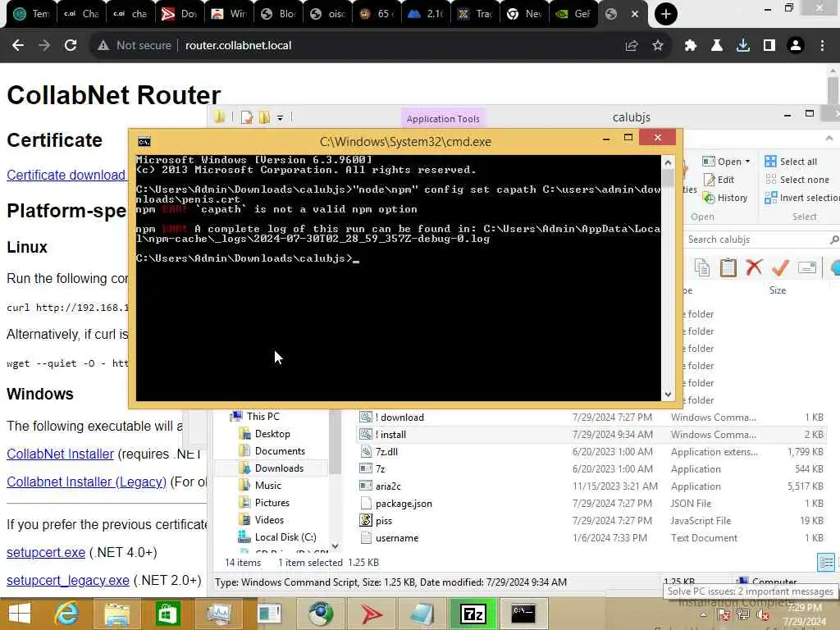Click the Properties card icon in Explorer toolbar
The image size is (840, 630).
807,267
